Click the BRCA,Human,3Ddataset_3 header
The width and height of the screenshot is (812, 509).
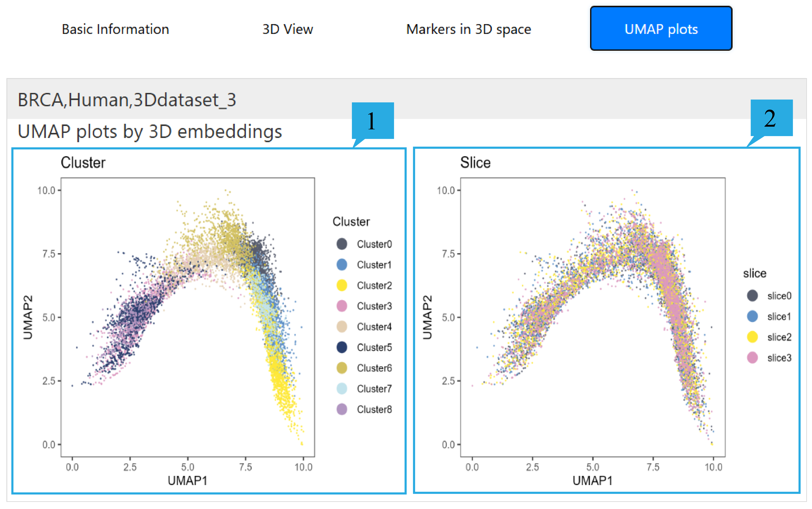tap(127, 100)
